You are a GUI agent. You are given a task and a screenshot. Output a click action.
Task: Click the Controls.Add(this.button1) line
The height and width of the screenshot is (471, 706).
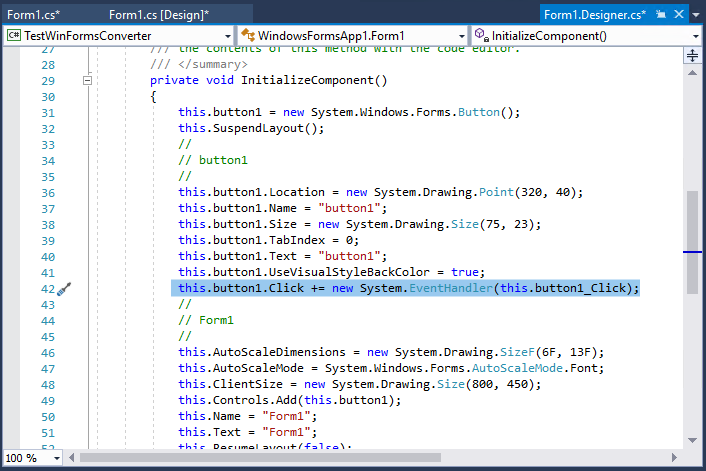(290, 400)
